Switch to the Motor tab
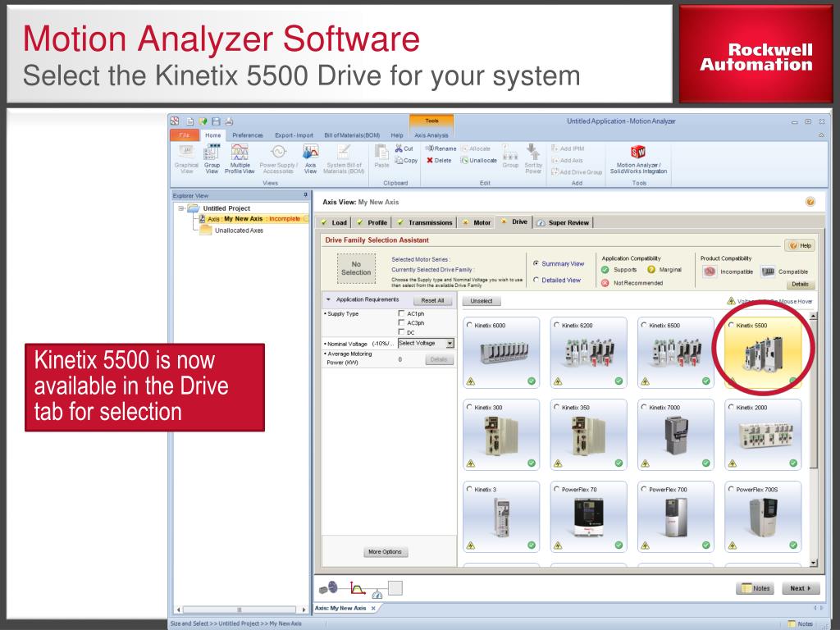The width and height of the screenshot is (840, 630). [477, 222]
